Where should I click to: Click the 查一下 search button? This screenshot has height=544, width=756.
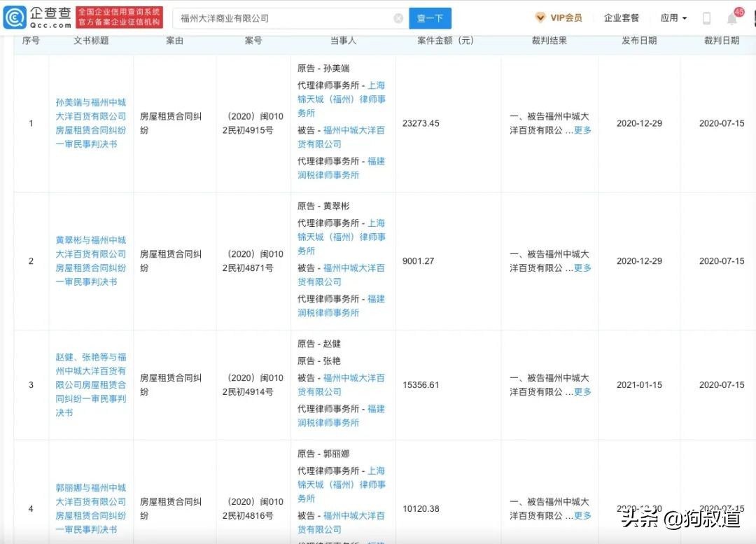point(430,18)
